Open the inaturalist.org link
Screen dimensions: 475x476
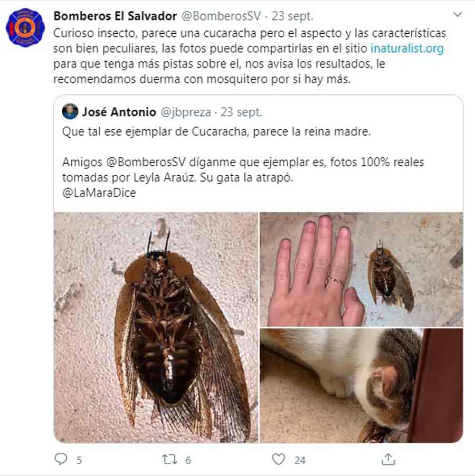point(407,48)
